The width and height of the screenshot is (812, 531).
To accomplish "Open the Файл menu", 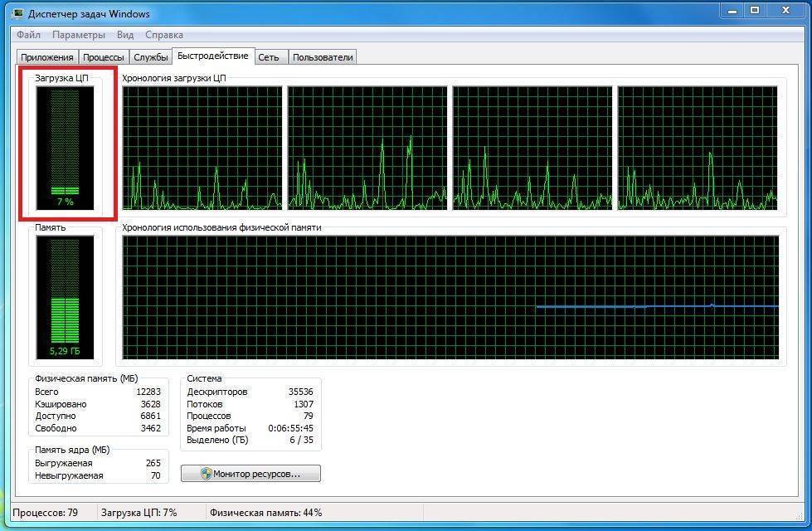I will coord(28,35).
